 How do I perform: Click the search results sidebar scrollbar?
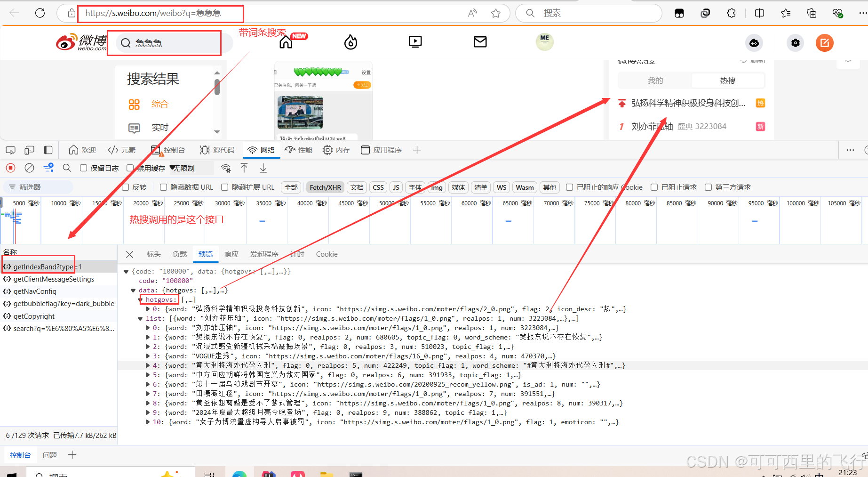[x=217, y=86]
